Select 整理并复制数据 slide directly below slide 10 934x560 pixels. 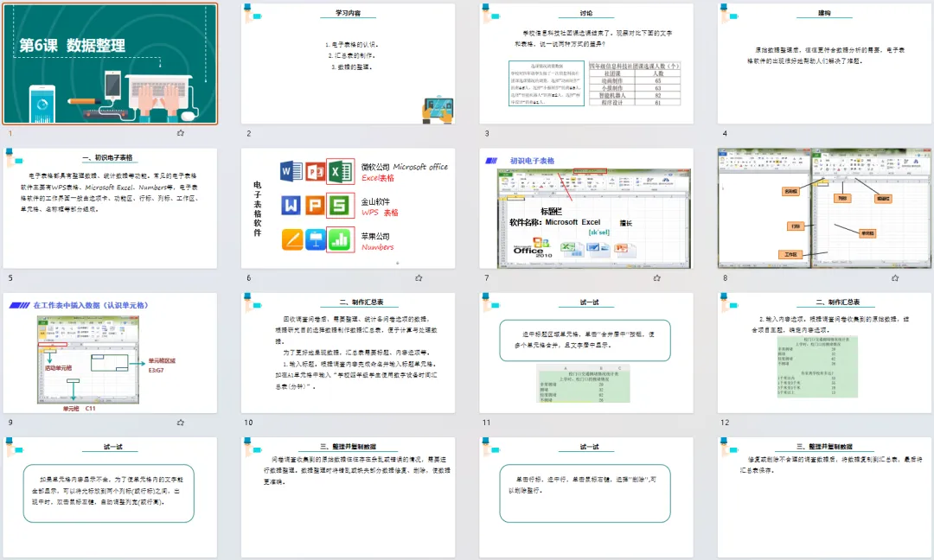coord(349,498)
